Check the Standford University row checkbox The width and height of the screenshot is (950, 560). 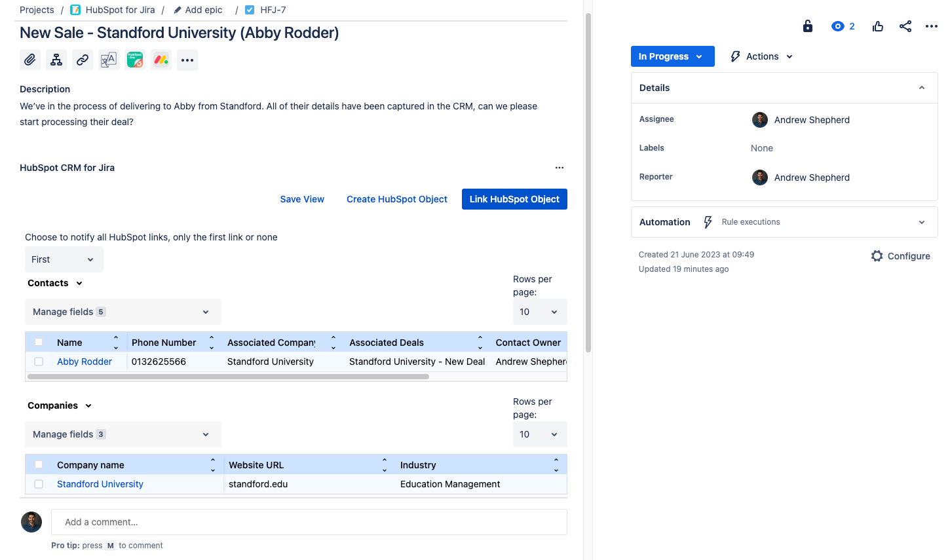(x=39, y=484)
